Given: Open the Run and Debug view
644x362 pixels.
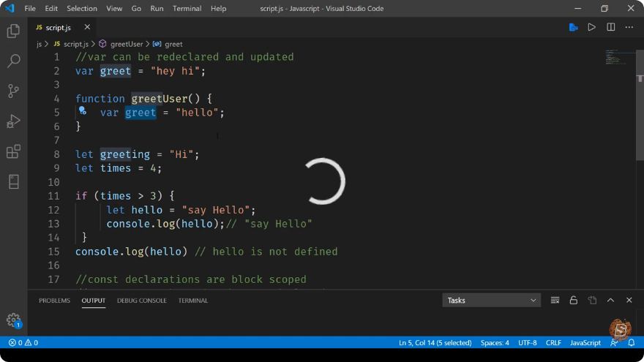Looking at the screenshot, I should [x=13, y=121].
